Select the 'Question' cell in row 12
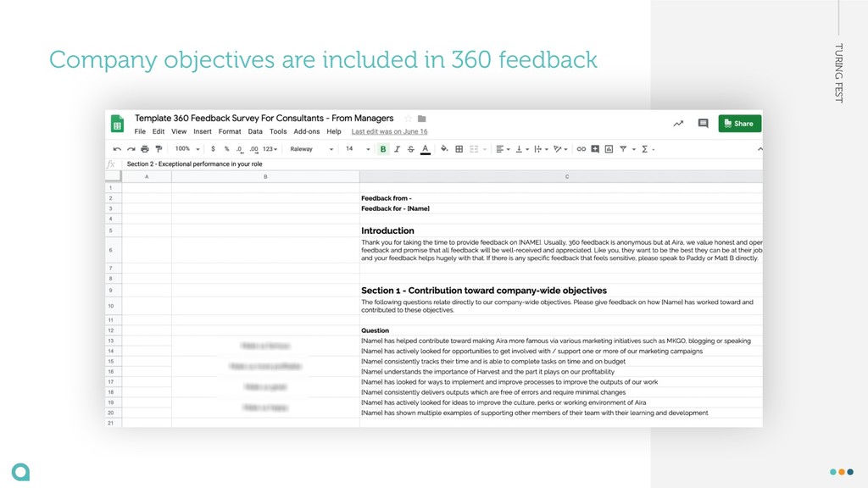This screenshot has width=868, height=488. click(x=561, y=330)
